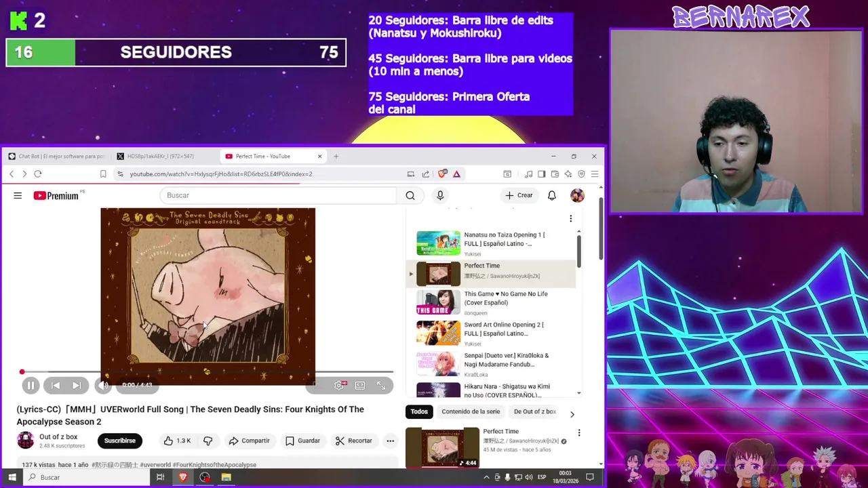Select the De Out of z box chip
The width and height of the screenshot is (868, 488).
pos(535,411)
